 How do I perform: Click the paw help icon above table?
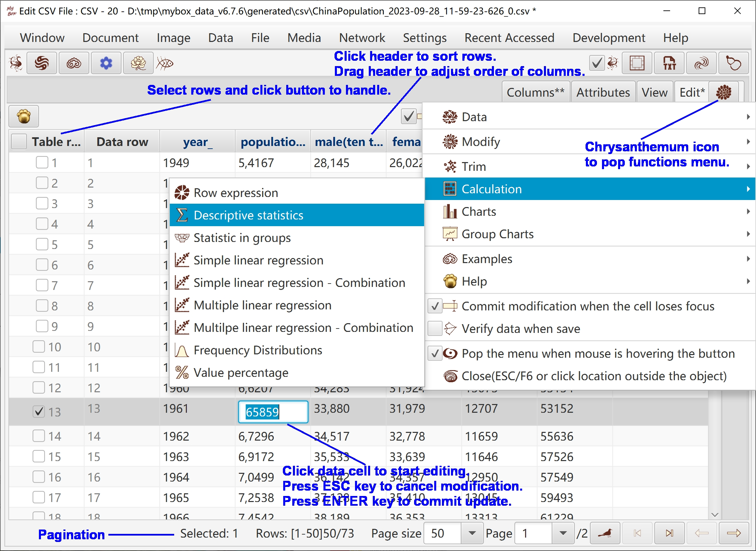(x=24, y=116)
